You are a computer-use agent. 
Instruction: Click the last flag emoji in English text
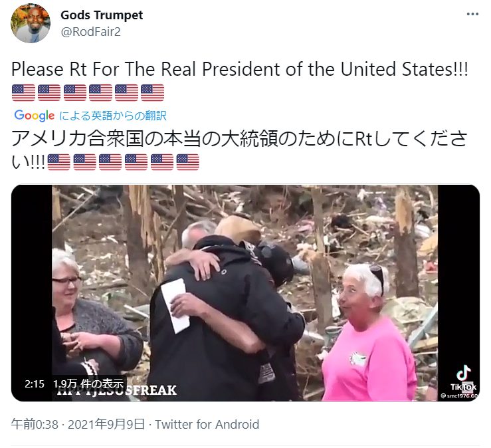pyautogui.click(x=152, y=93)
